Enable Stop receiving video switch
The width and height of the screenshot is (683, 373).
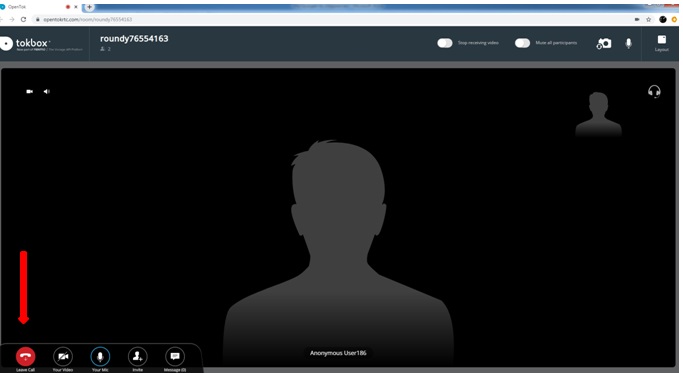coord(445,43)
